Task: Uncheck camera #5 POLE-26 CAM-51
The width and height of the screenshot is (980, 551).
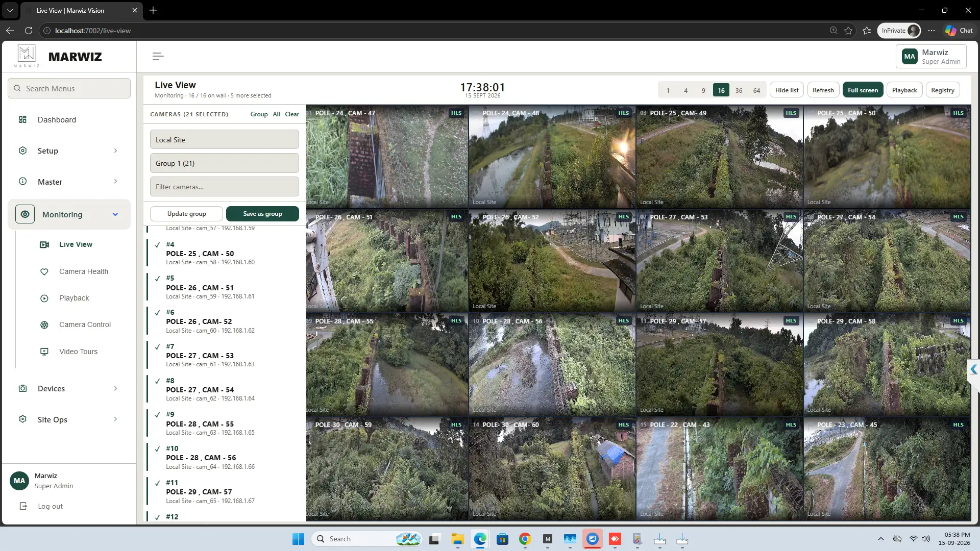Action: (158, 279)
